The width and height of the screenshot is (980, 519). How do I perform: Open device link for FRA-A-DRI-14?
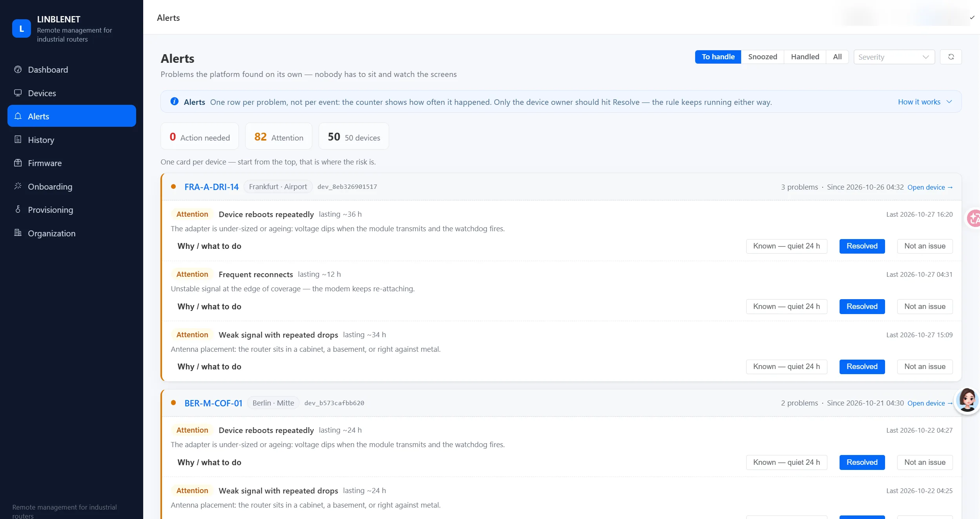[930, 187]
